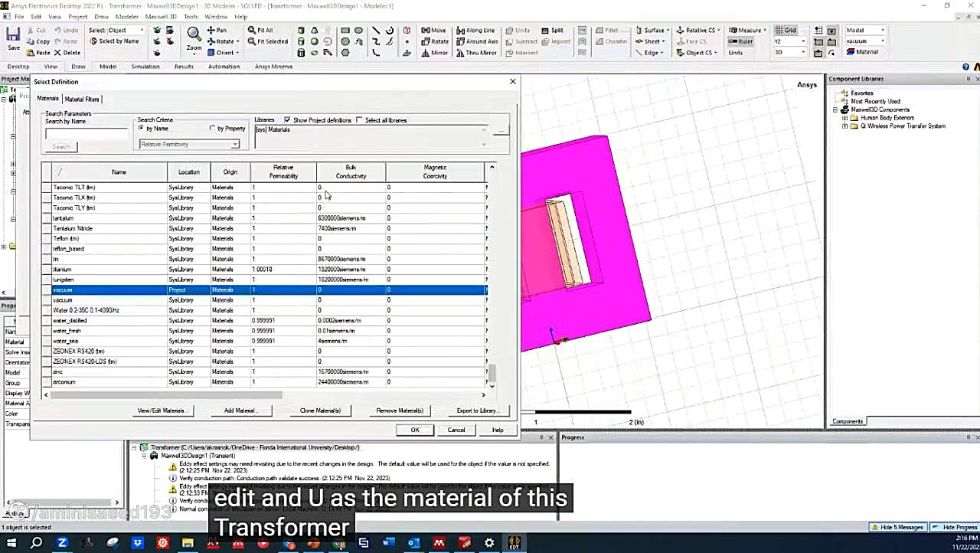The image size is (980, 553).
Task: Click the Clone Material(s) button
Action: point(320,411)
